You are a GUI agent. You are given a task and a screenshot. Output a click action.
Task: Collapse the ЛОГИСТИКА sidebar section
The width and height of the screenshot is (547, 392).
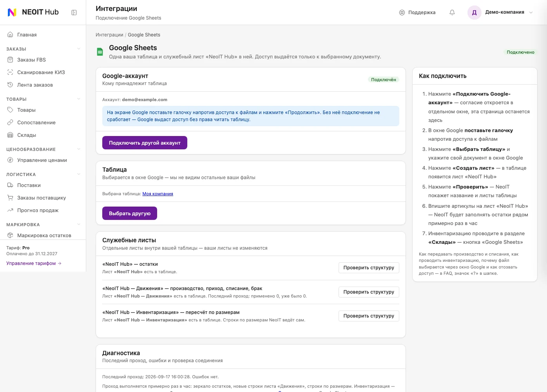(x=79, y=174)
